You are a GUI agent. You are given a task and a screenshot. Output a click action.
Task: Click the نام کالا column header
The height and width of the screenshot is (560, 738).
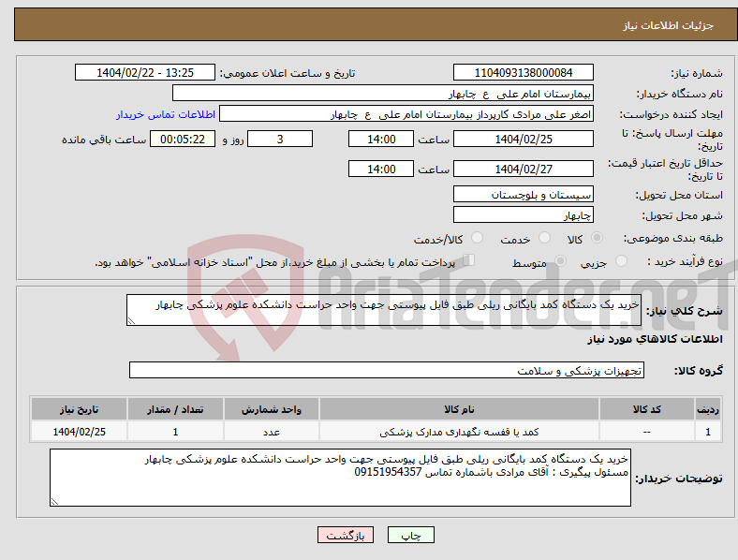pos(459,409)
